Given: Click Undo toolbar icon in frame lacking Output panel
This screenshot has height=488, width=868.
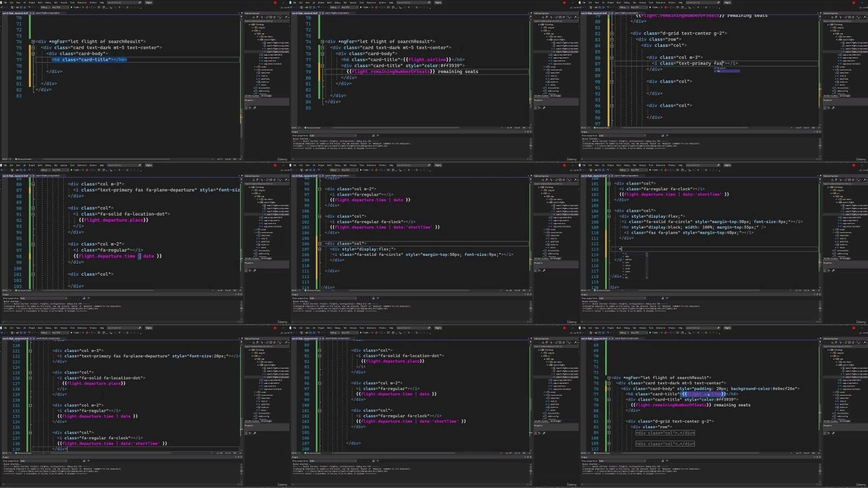Looking at the screenshot, I should pos(28,7).
